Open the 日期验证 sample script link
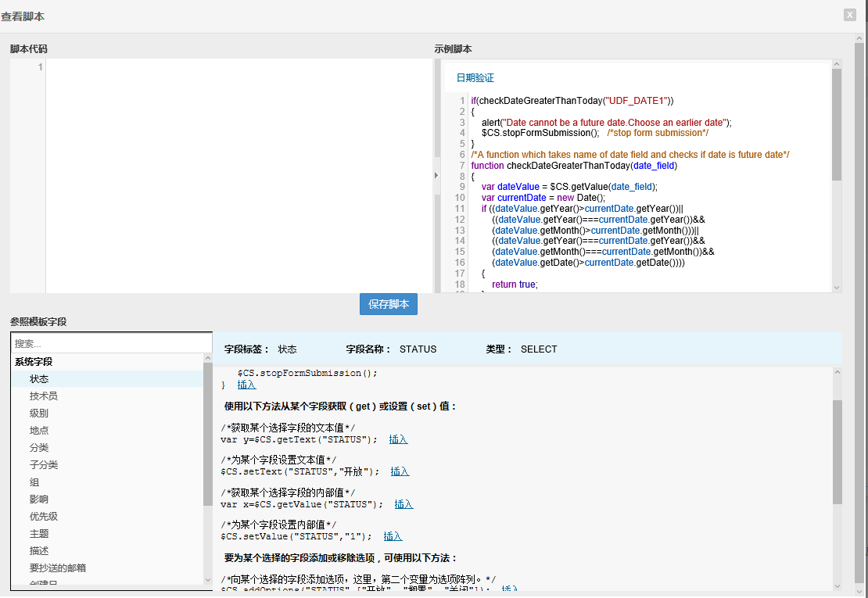 click(475, 78)
